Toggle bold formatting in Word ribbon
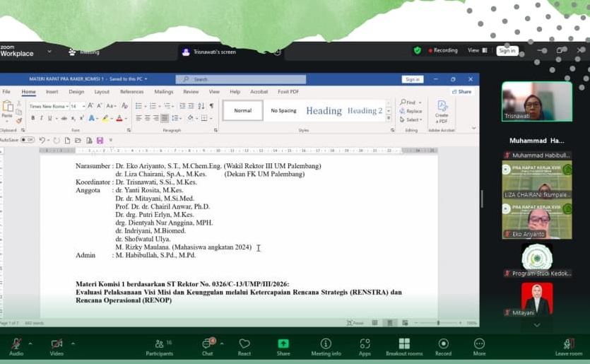Screen dimensions: 590x364 (33, 118)
